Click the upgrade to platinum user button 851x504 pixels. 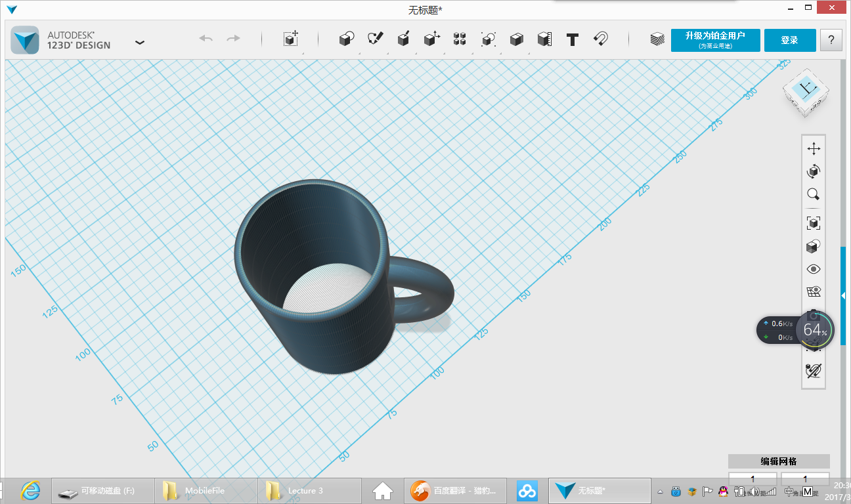point(715,40)
